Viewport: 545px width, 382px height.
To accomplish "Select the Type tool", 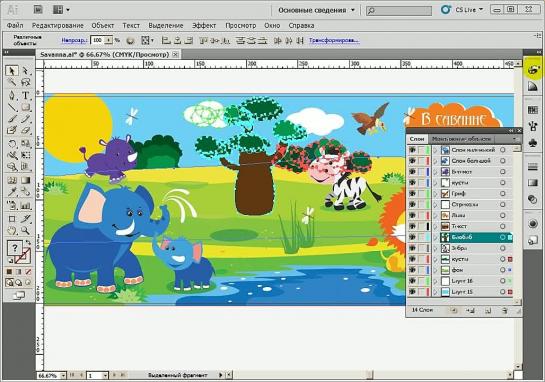I will click(x=25, y=95).
